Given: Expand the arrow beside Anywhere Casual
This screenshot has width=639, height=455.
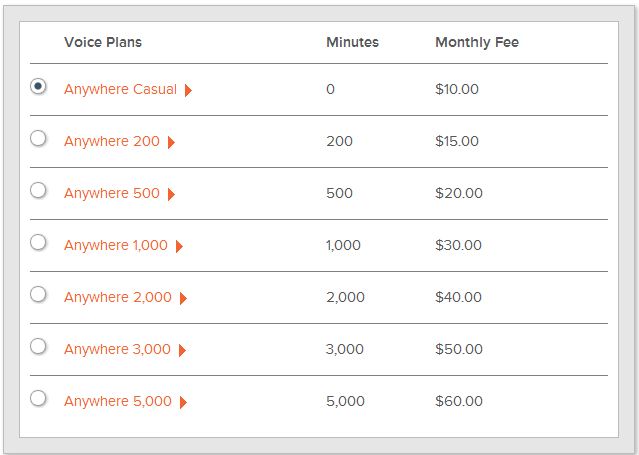Looking at the screenshot, I should tap(188, 90).
